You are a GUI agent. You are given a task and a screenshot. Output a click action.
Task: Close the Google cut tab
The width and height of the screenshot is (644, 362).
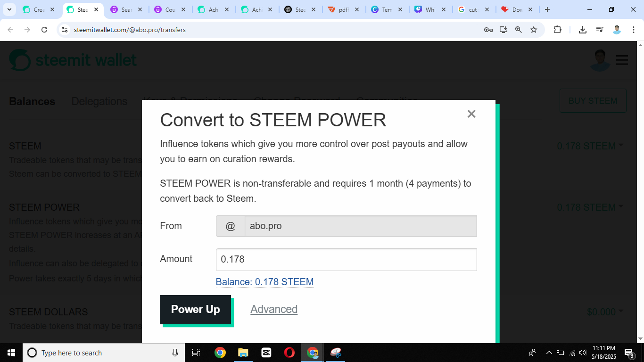(x=487, y=9)
